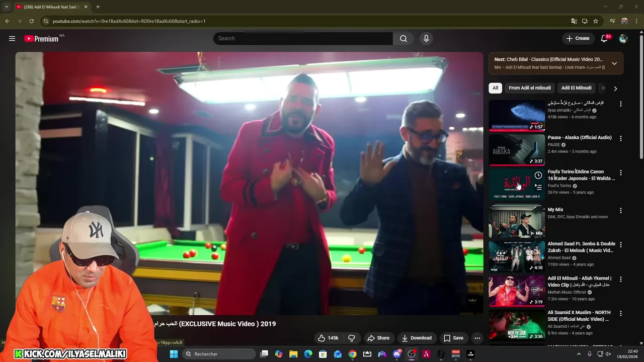644x362 pixels.
Task: Bookmark this tab with star
Action: [x=596, y=21]
